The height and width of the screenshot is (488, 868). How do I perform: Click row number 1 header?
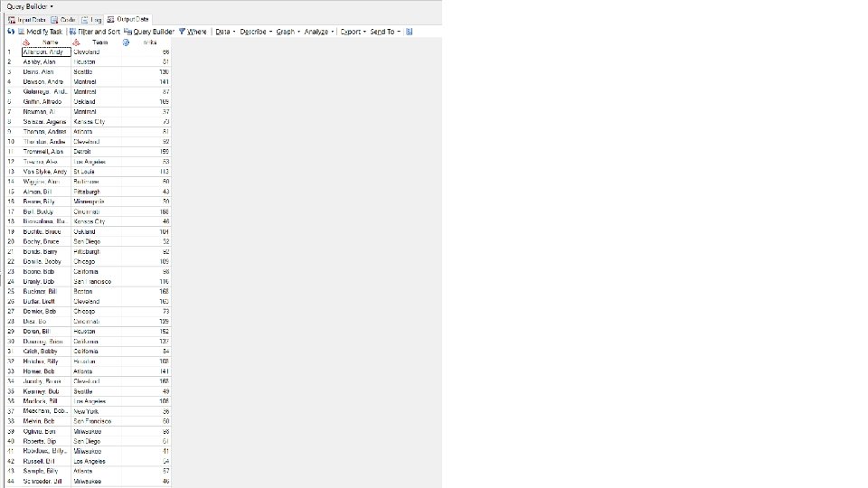click(x=14, y=52)
